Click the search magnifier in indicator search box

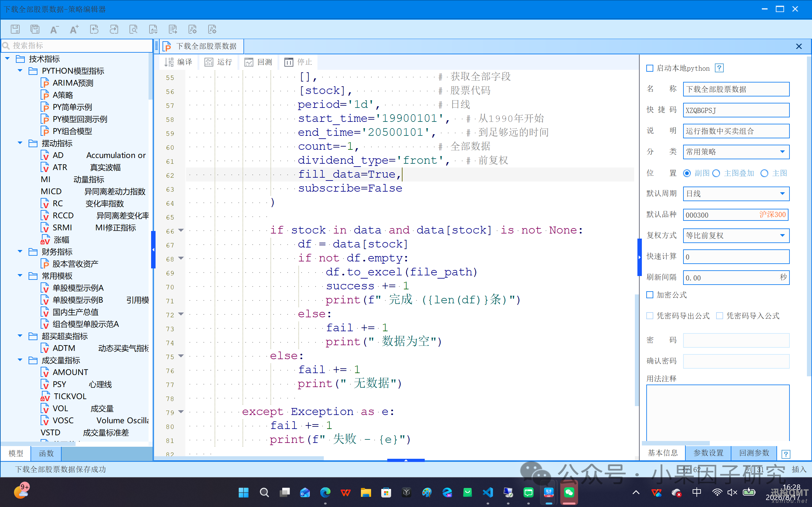click(6, 45)
